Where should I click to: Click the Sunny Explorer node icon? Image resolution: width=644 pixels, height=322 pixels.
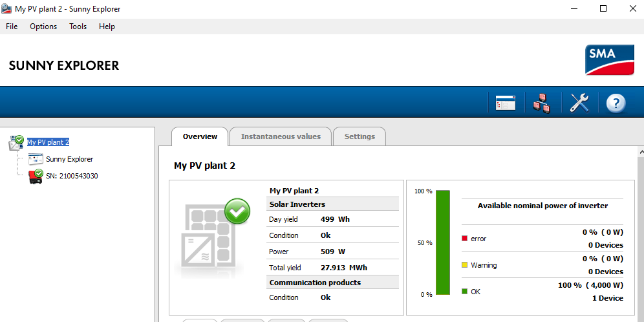pyautogui.click(x=36, y=159)
